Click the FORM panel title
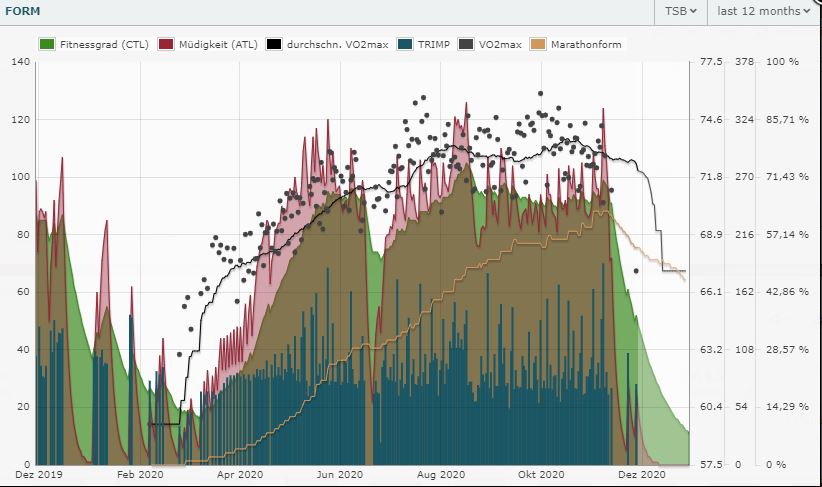This screenshot has height=487, width=822. [x=24, y=11]
